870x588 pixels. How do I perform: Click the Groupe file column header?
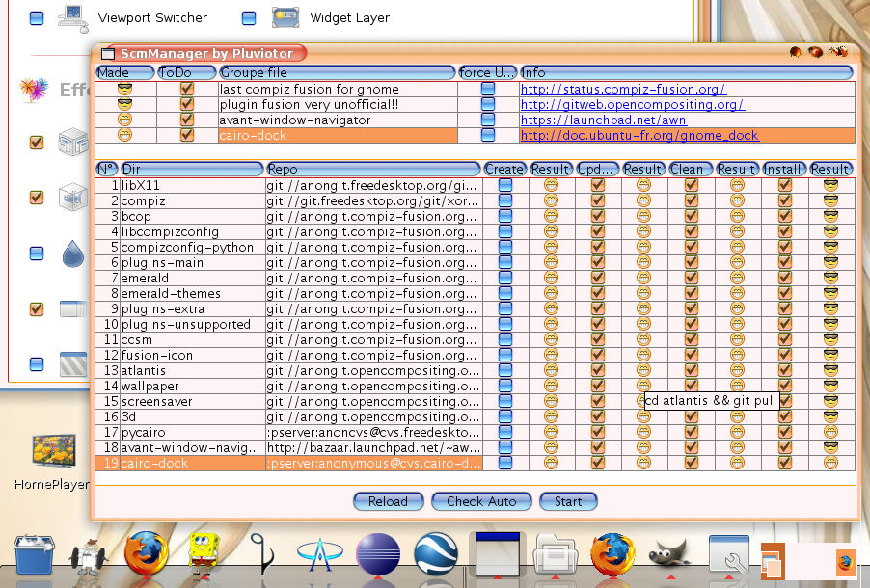click(338, 72)
